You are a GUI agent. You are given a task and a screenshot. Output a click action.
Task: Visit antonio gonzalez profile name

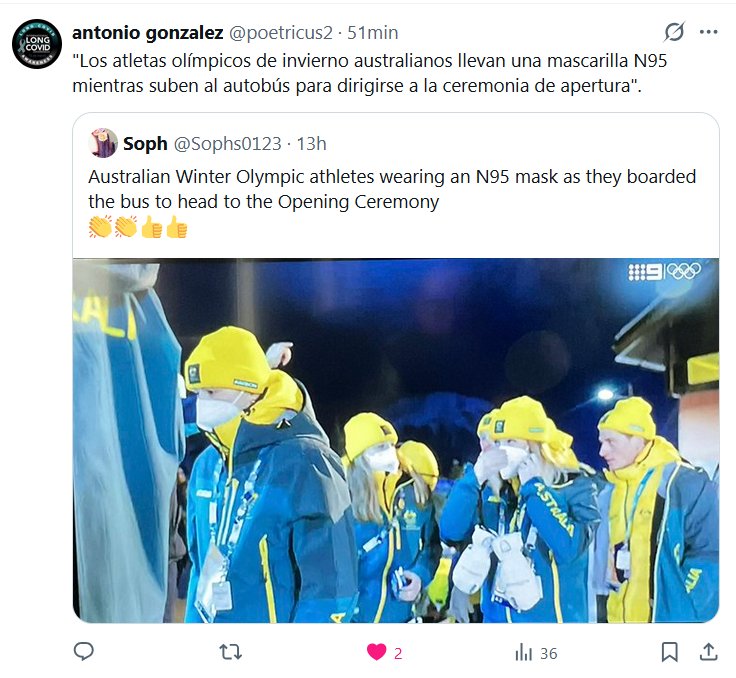pyautogui.click(x=147, y=32)
